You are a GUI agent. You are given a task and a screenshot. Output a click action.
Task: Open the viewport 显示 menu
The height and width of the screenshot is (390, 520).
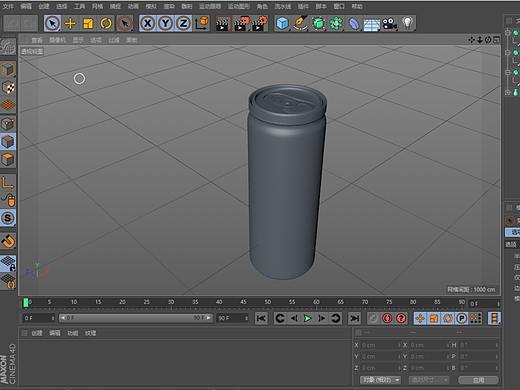78,40
